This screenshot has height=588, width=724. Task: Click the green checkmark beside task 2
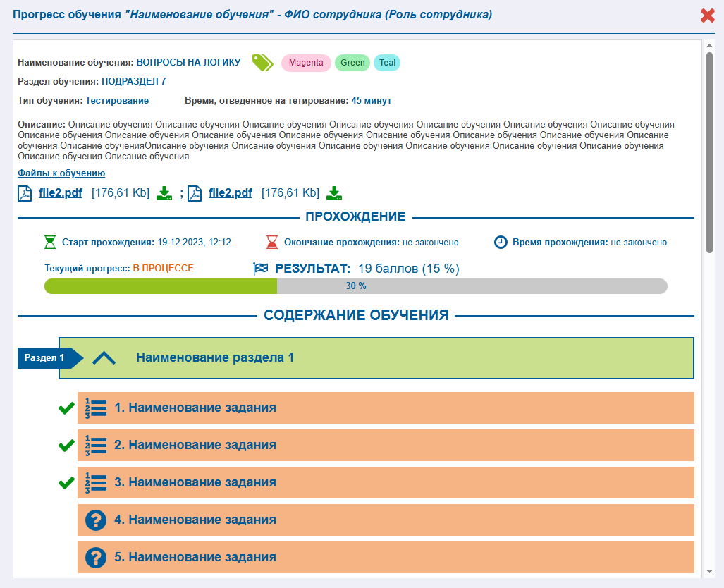(66, 446)
